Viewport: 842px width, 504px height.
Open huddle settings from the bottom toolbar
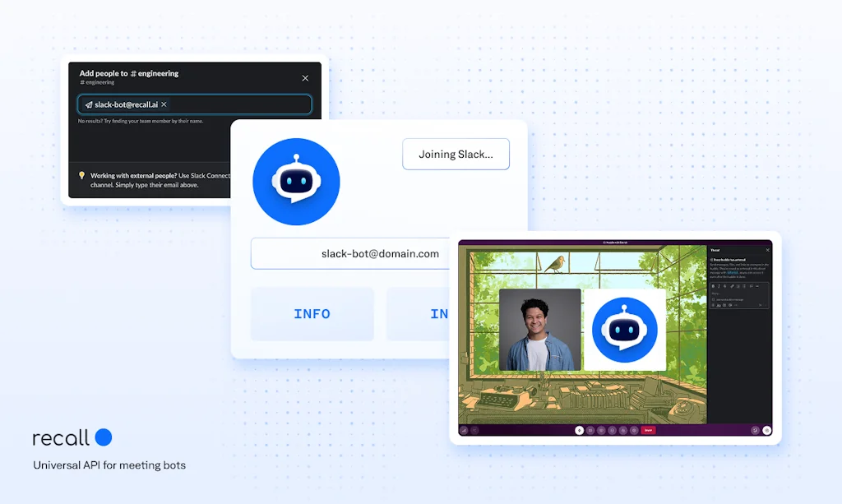tap(767, 430)
